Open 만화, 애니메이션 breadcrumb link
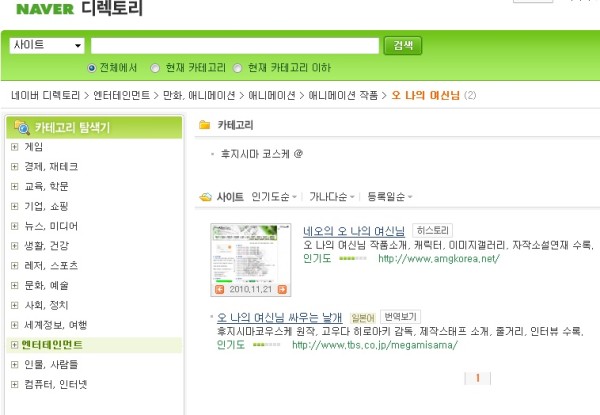Image resolution: width=600 pixels, height=415 pixels. coord(199,95)
